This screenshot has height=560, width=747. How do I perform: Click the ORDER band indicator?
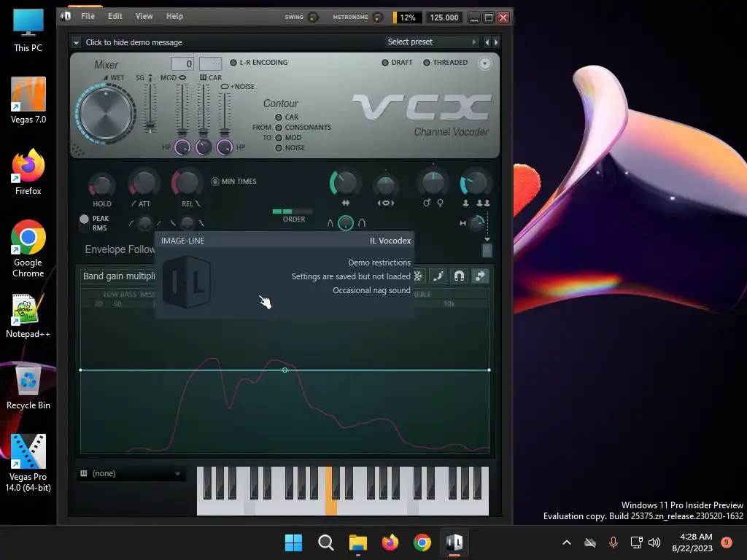point(293,211)
